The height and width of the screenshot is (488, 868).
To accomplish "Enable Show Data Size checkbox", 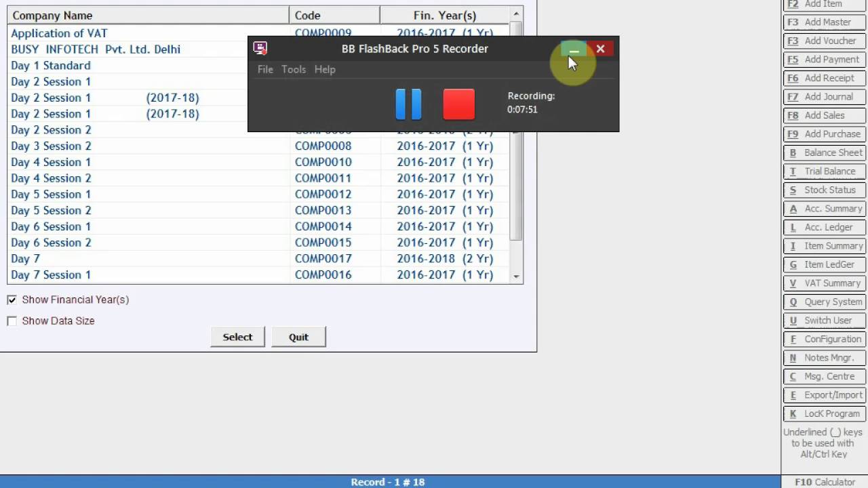I will [x=12, y=321].
